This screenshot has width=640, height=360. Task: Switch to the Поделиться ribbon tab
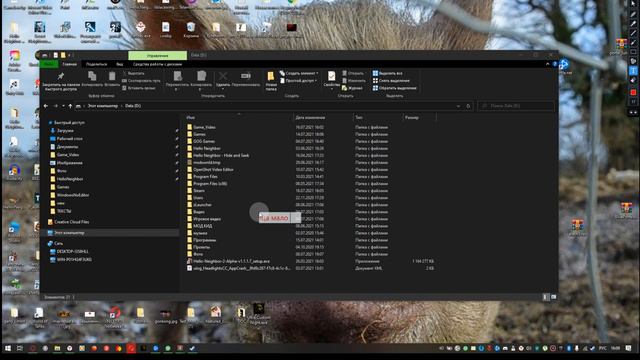pyautogui.click(x=96, y=64)
